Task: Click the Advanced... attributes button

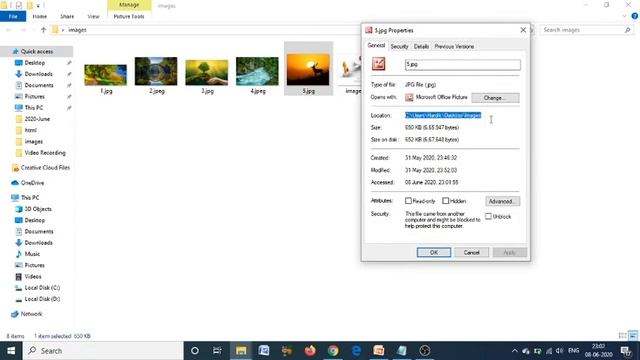Action: coord(502,201)
